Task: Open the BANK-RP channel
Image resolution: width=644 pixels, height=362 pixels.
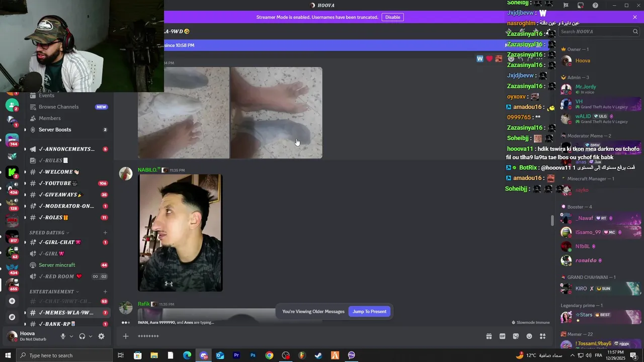Action: tap(69, 324)
